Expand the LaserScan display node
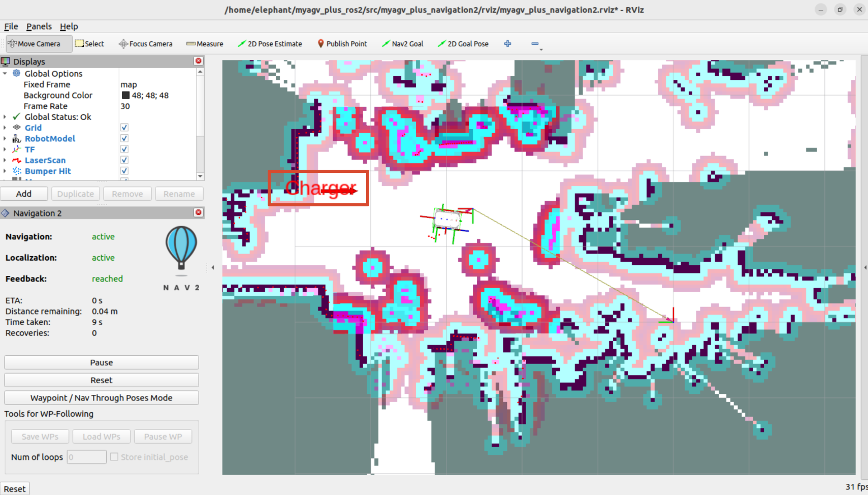Image resolution: width=868 pixels, height=495 pixels. 5,161
